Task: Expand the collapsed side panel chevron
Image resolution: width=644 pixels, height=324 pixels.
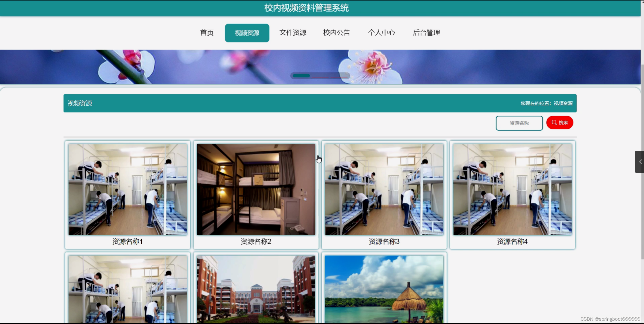Action: coord(640,162)
